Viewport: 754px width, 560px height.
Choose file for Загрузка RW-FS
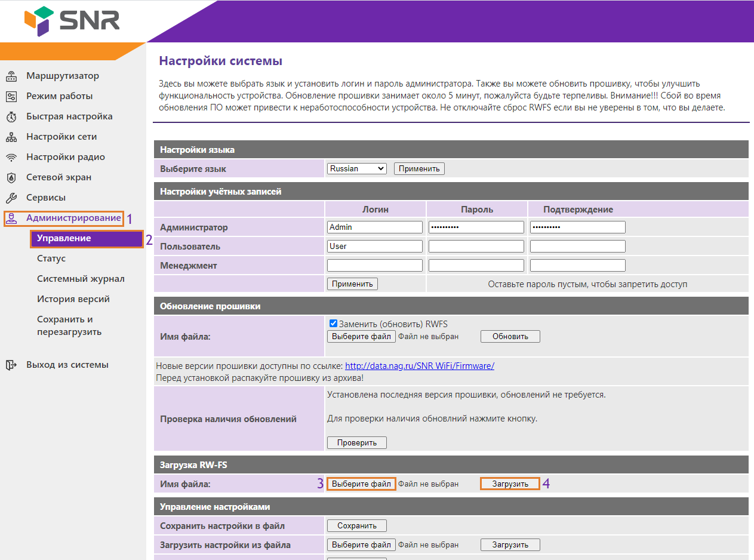tap(361, 484)
